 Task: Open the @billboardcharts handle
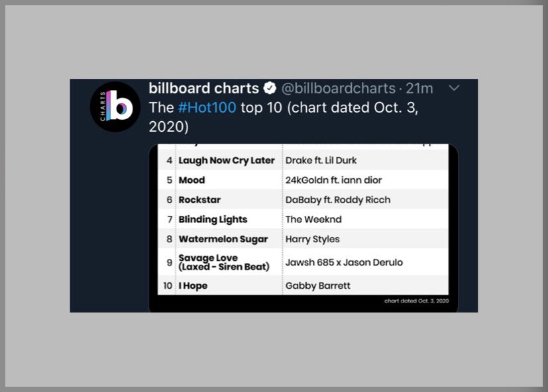[339, 88]
